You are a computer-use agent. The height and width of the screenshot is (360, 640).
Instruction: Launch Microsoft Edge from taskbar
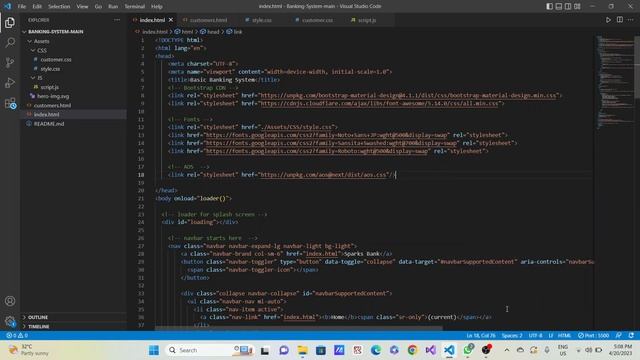click(376, 350)
